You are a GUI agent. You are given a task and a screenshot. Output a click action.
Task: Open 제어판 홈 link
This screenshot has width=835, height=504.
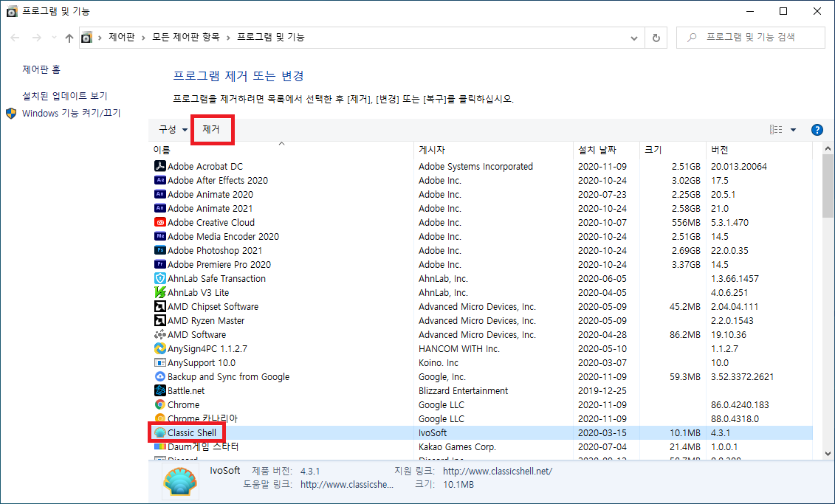coord(41,69)
